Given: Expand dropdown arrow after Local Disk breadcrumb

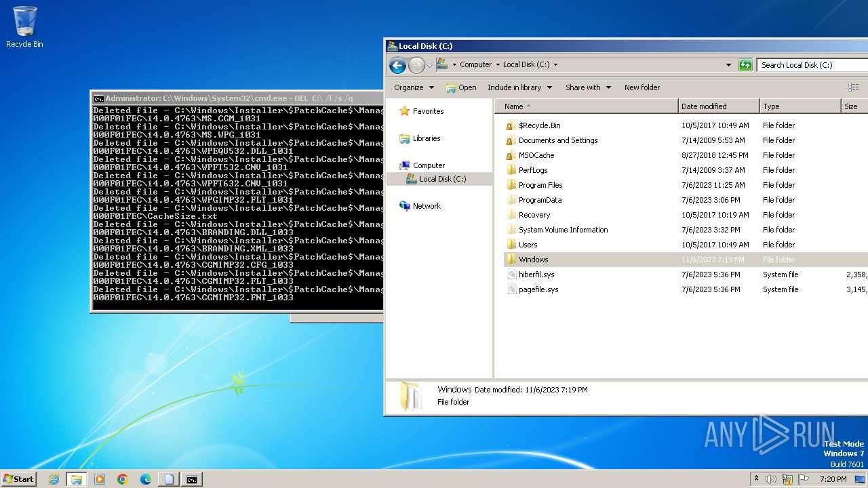Looking at the screenshot, I should [555, 65].
